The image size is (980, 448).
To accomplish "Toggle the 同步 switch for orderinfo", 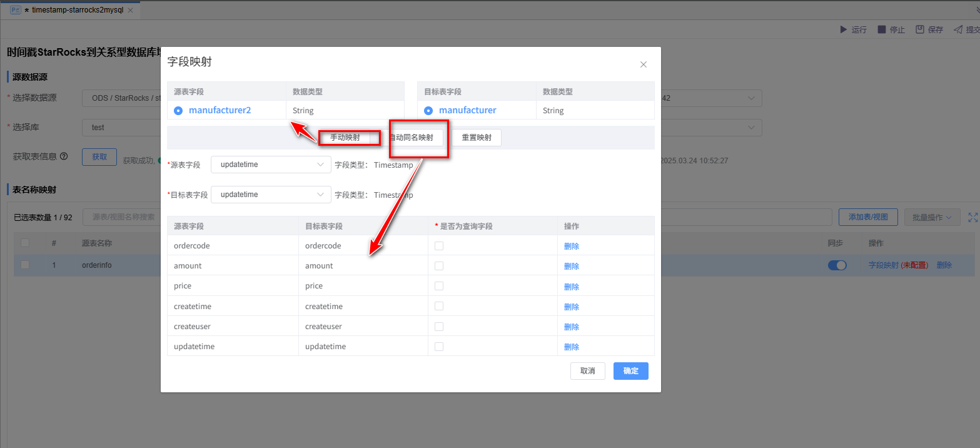I will coord(837,265).
